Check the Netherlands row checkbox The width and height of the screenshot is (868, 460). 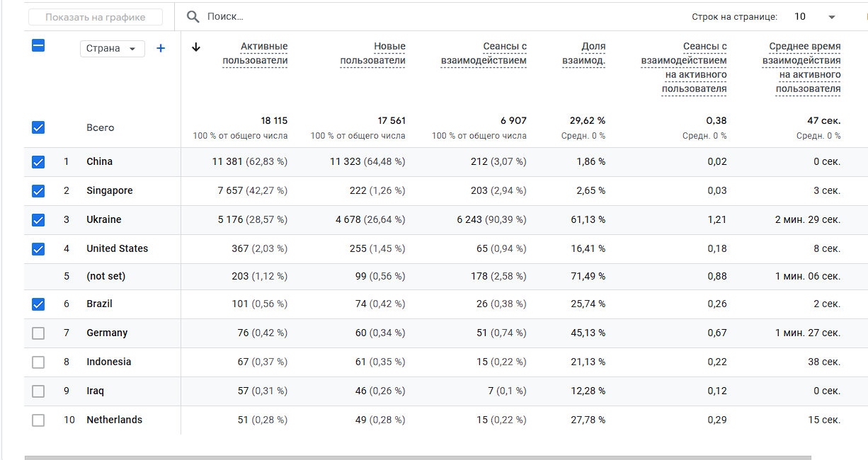click(x=38, y=420)
